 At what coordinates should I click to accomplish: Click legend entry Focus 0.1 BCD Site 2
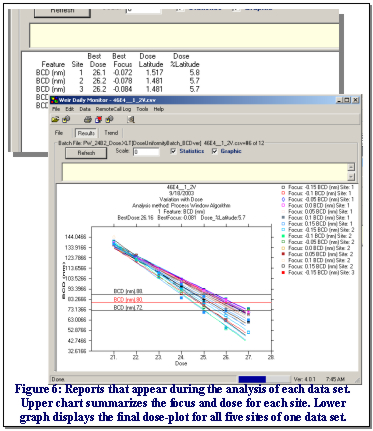tap(315, 260)
